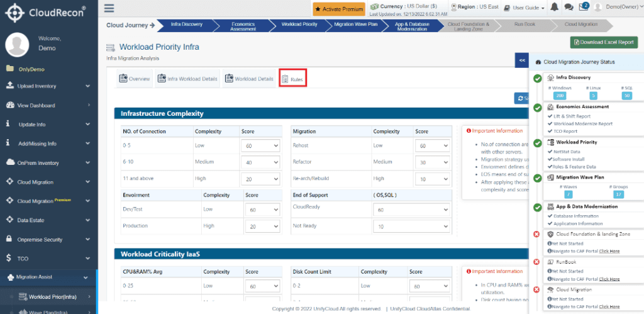Switch to the Workload Details tab

248,79
